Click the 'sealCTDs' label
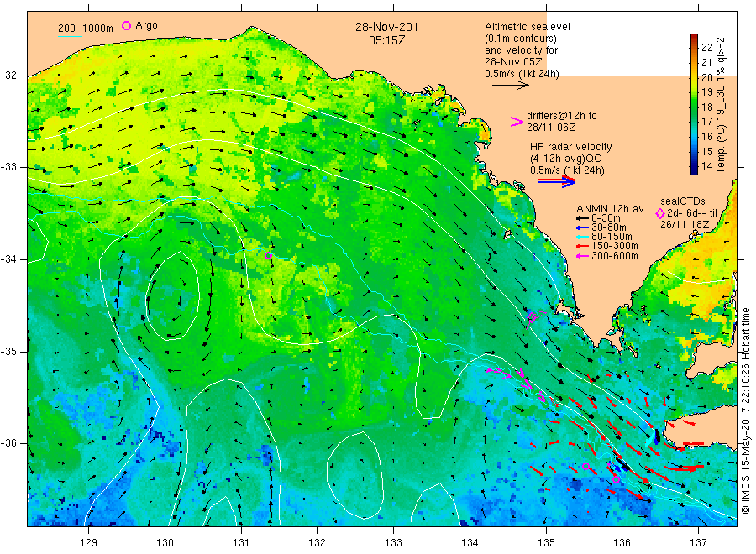Screen dimensions: 756x554 [x=683, y=201]
